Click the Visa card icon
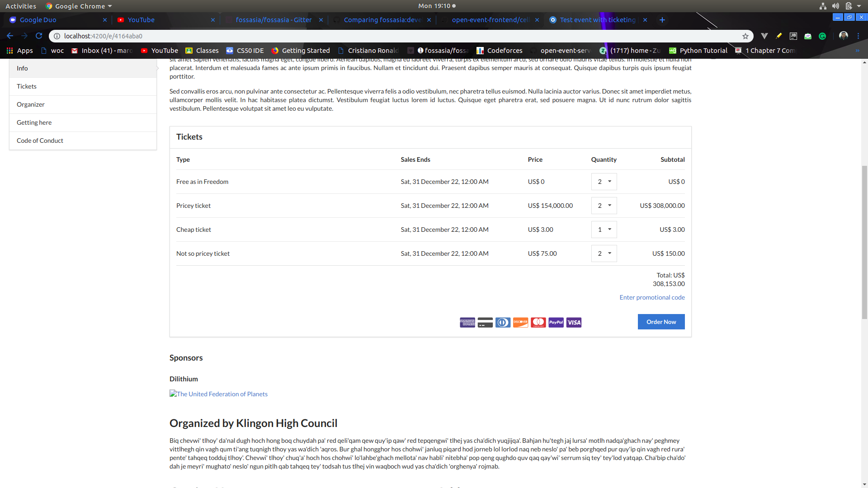Screen dimensions: 868x488 pyautogui.click(x=574, y=323)
